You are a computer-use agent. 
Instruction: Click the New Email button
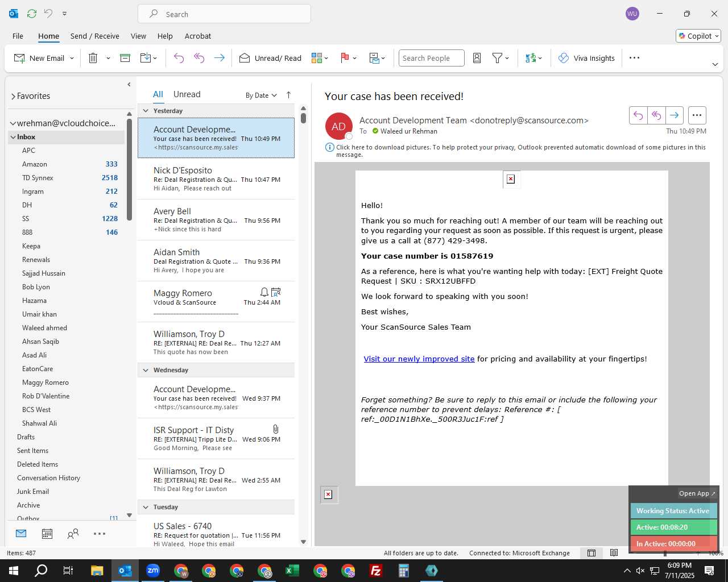39,58
